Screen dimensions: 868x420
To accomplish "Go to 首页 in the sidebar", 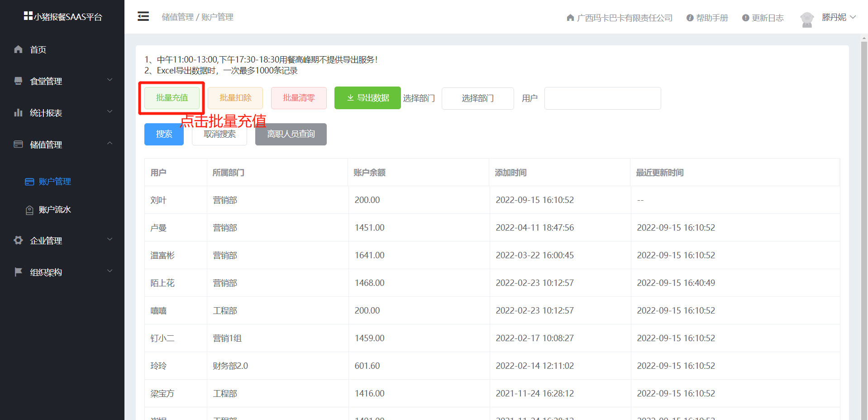I will [x=38, y=50].
